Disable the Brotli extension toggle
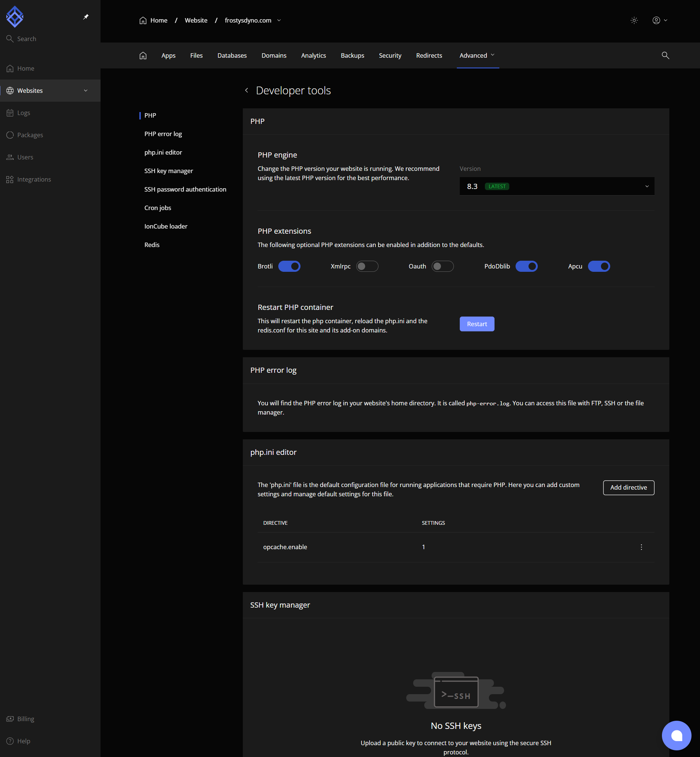The image size is (700, 757). point(289,267)
